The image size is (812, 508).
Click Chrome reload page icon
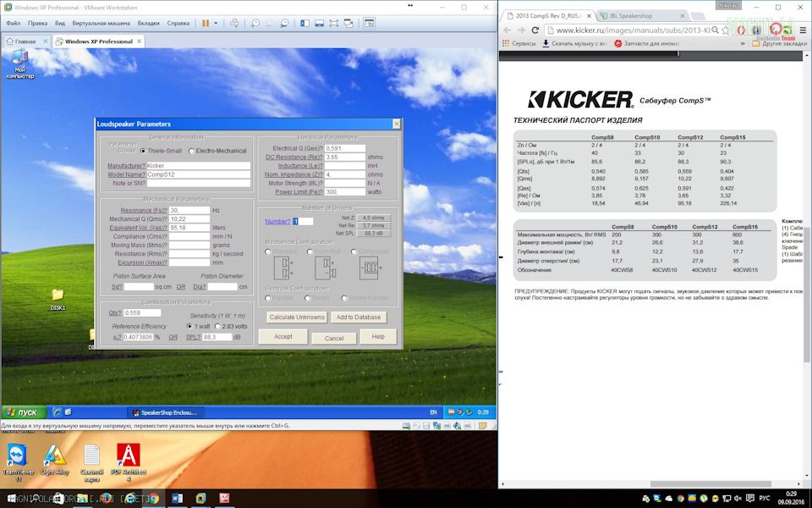click(x=535, y=30)
